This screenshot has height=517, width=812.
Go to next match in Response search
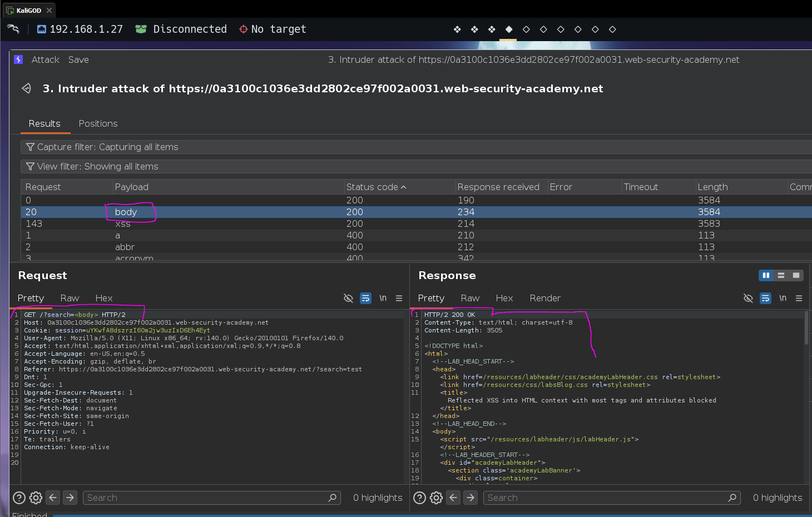pyautogui.click(x=471, y=498)
